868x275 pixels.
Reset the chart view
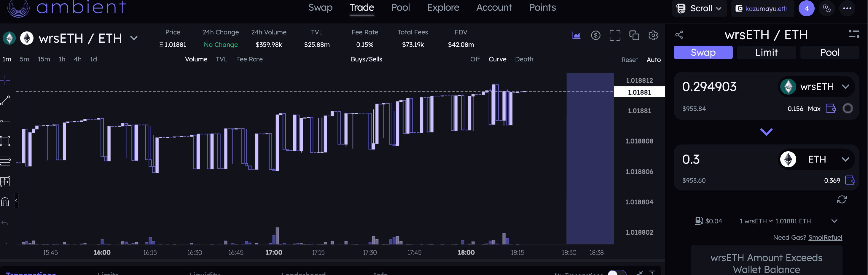tap(630, 60)
